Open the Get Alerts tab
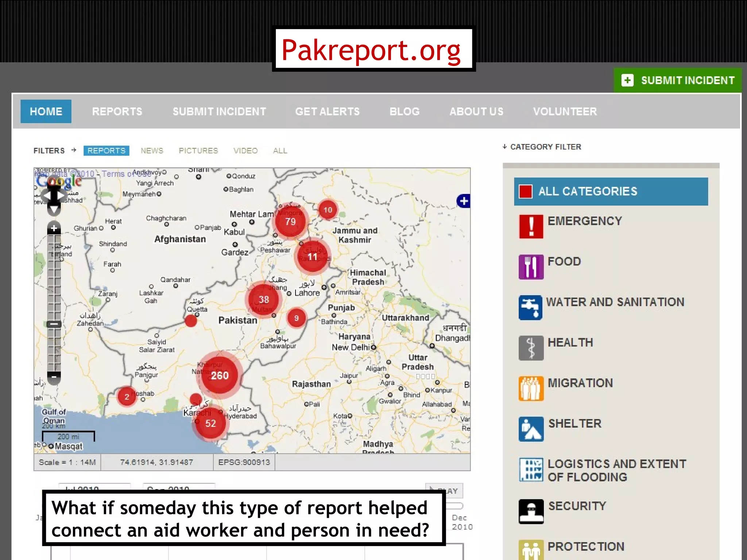The image size is (747, 560). pos(327,111)
